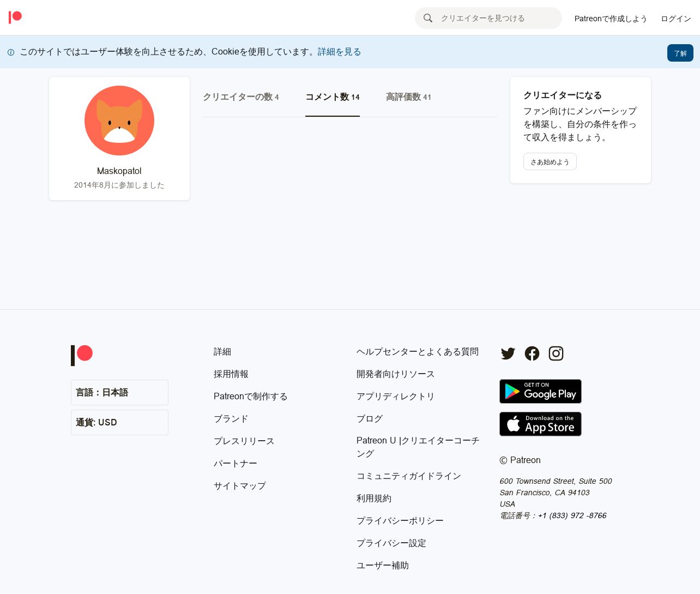Open the Twitter profile icon in the footer
Viewport: 700px width, 594px height.
(508, 353)
